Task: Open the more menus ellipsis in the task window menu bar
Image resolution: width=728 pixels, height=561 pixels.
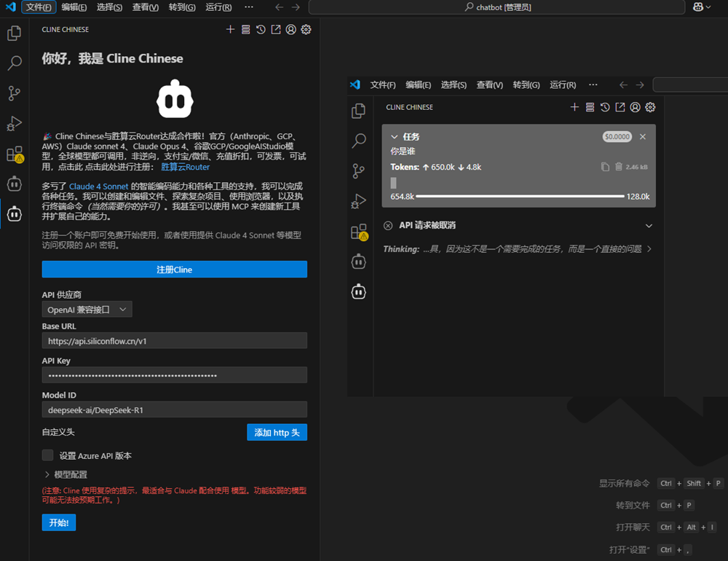Action: point(593,85)
